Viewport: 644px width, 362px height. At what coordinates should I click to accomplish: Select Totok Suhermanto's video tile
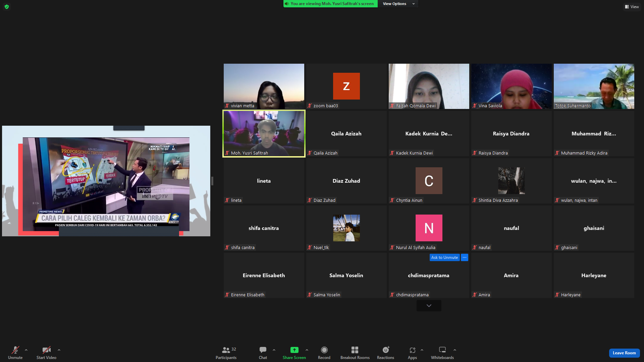pos(594,86)
